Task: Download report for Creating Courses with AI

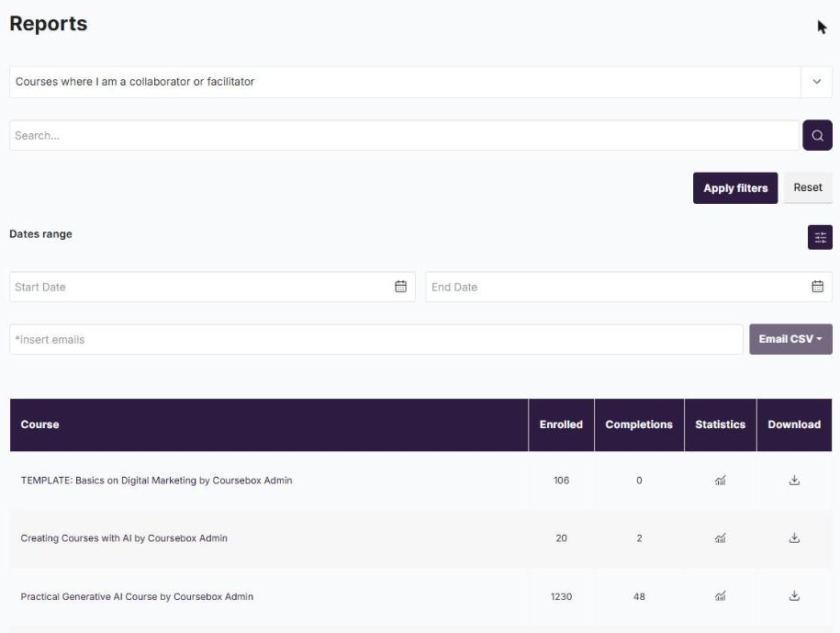Action: 794,538
